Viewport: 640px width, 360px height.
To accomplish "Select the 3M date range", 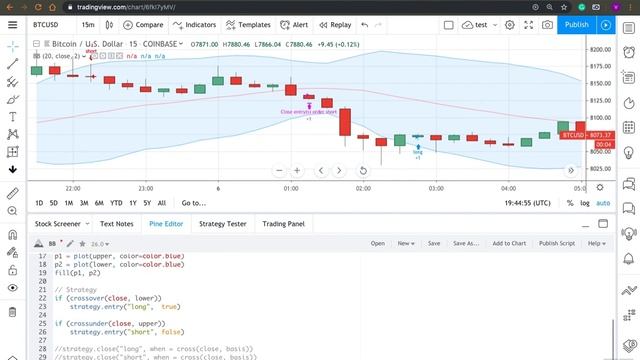I will tap(84, 203).
